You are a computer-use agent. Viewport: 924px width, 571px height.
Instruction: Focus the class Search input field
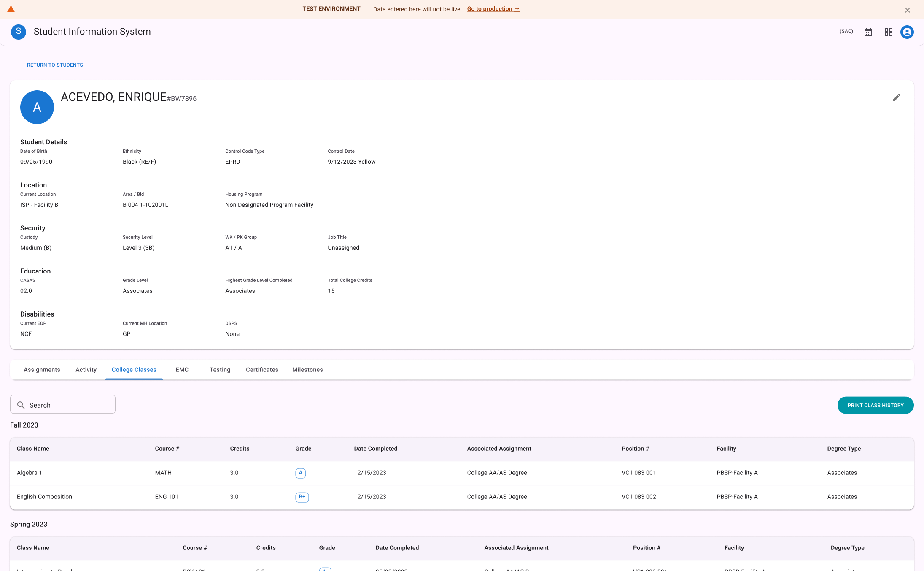(63, 404)
